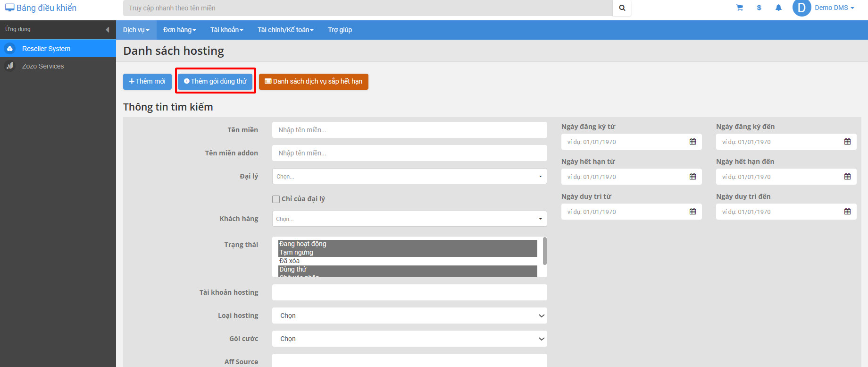Image resolution: width=868 pixels, height=367 pixels.
Task: Open the Khách hàng dropdown
Action: (x=409, y=219)
